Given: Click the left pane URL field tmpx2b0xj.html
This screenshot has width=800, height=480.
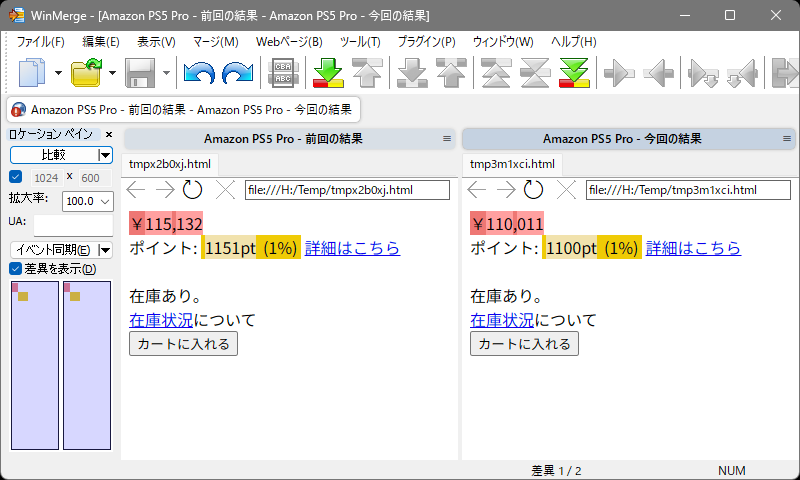Looking at the screenshot, I should click(x=347, y=190).
